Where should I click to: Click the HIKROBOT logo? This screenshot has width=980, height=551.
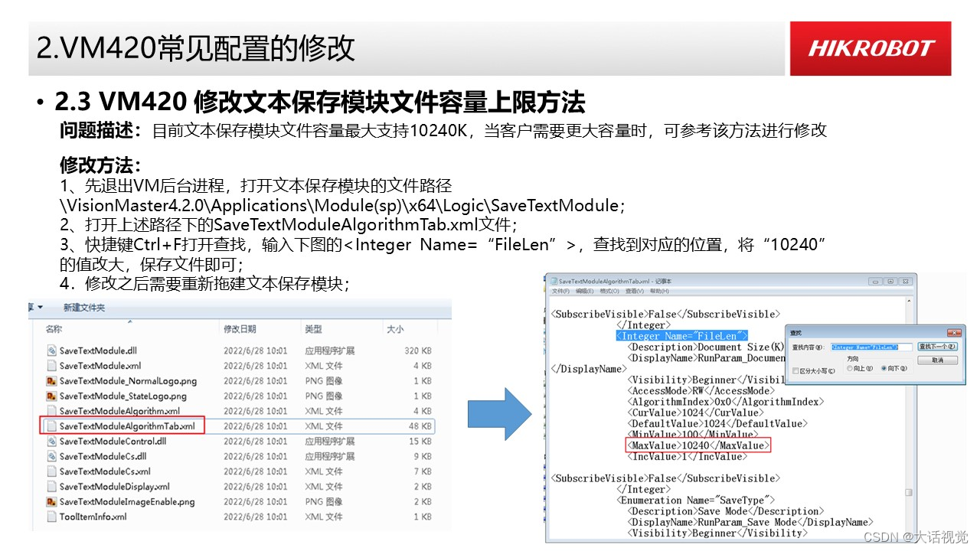pyautogui.click(x=871, y=48)
